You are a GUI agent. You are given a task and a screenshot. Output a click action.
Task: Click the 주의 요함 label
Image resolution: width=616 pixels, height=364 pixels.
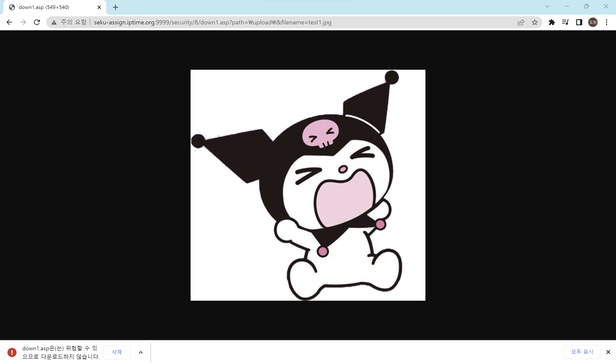(74, 22)
